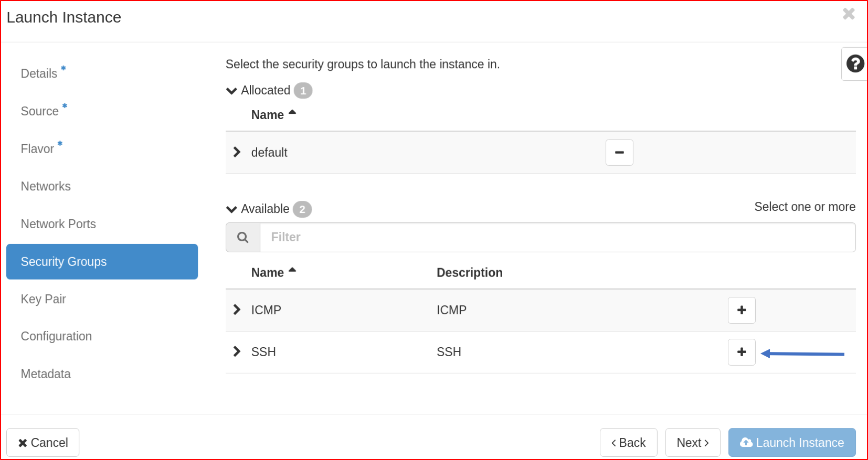Viewport: 868px width, 460px height.
Task: Switch to the Networks step
Action: pos(46,186)
